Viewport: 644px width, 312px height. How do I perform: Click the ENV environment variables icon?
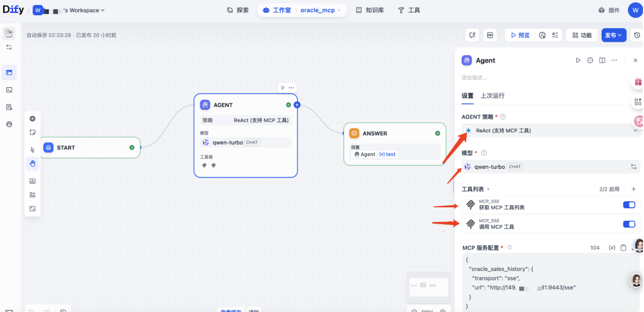coord(490,35)
